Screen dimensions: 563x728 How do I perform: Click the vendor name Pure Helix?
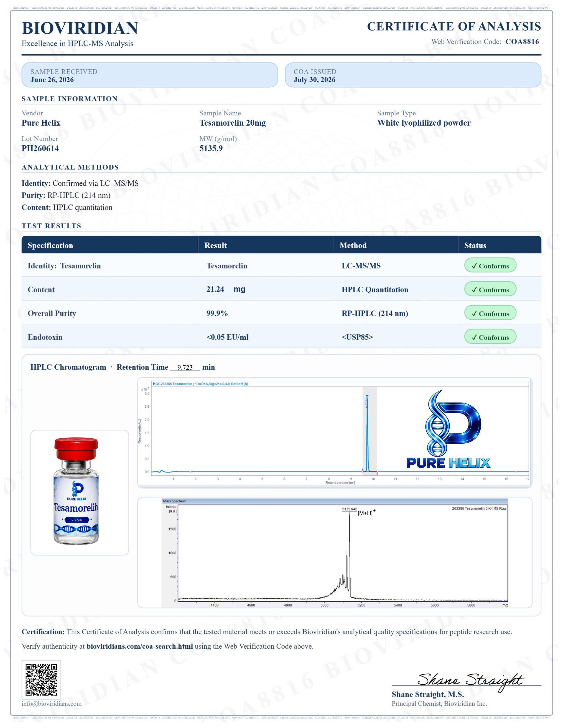click(41, 123)
